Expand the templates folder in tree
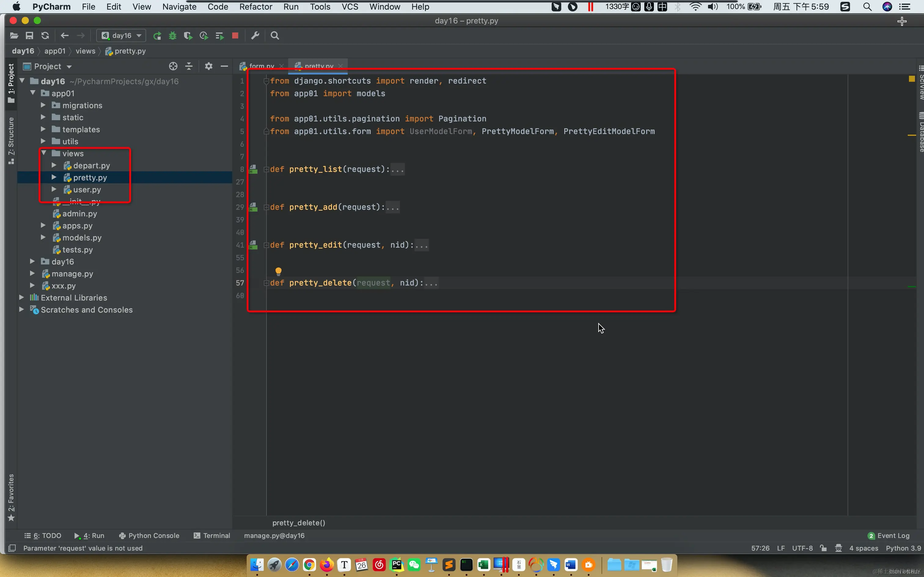Image resolution: width=924 pixels, height=577 pixels. click(x=43, y=129)
